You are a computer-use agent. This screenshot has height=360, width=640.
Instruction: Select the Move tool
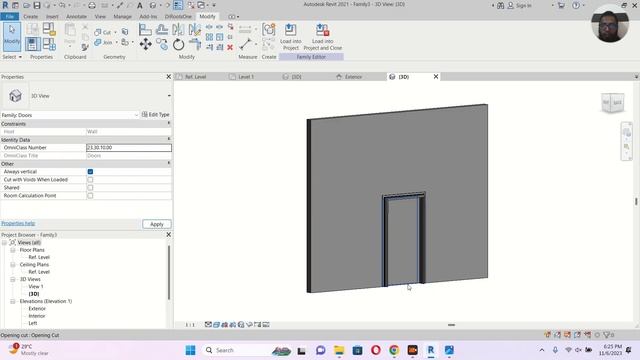[x=145, y=44]
